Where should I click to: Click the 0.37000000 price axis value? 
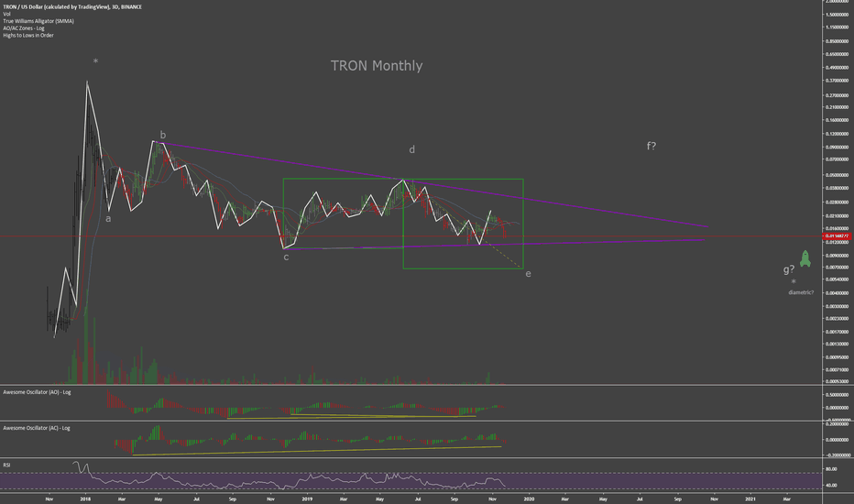[x=838, y=81]
